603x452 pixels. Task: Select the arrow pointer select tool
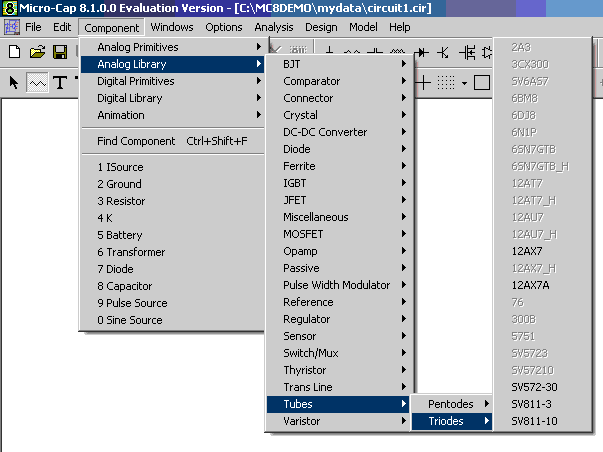(x=14, y=82)
